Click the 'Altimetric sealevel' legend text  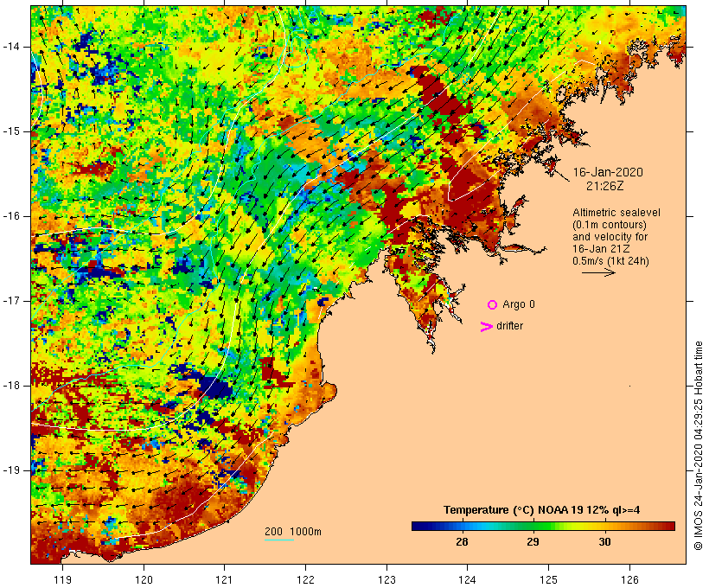pyautogui.click(x=616, y=213)
